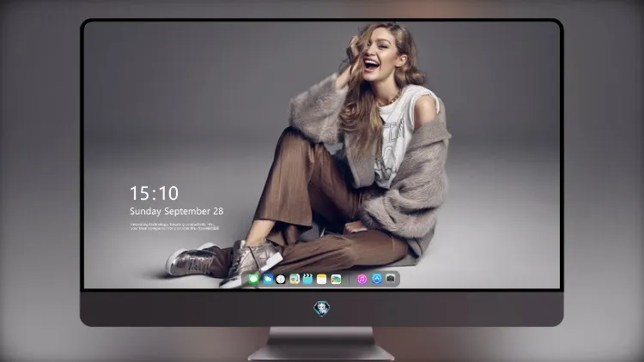Open the Photos gallery app in dock
This screenshot has width=644, height=362.
coord(336,279)
